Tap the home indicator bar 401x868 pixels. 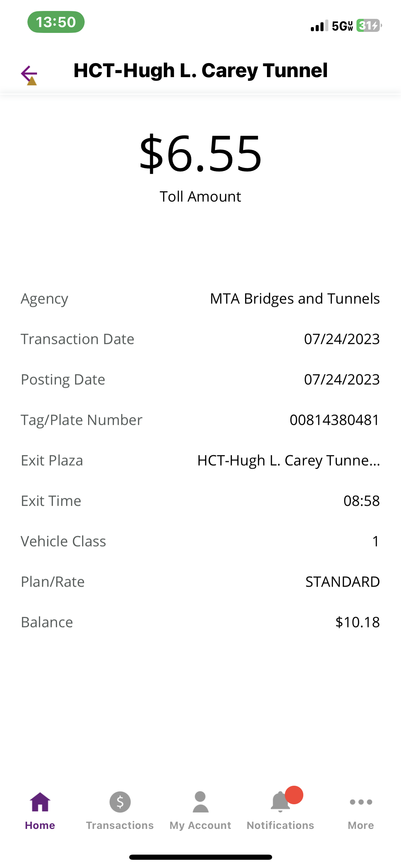[200, 857]
